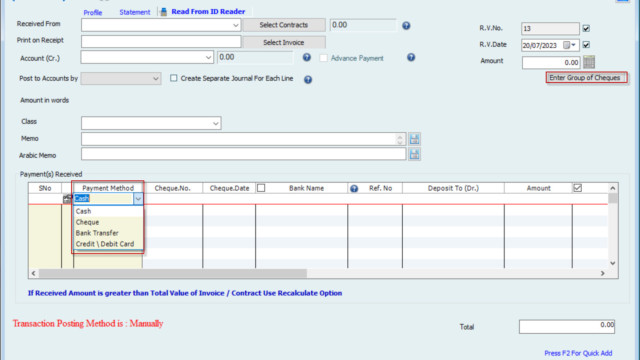Viewport: 640px width, 360px height.
Task: Toggle checkbox in Amount column header
Action: (578, 188)
